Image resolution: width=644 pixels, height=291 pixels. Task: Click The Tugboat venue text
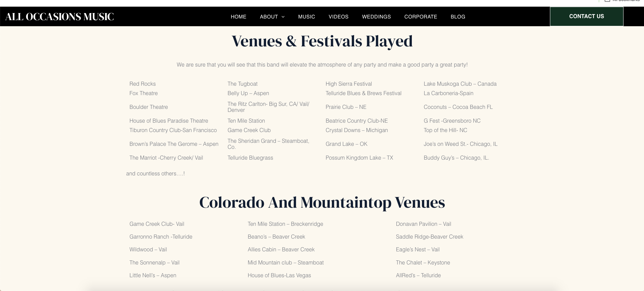coord(243,84)
